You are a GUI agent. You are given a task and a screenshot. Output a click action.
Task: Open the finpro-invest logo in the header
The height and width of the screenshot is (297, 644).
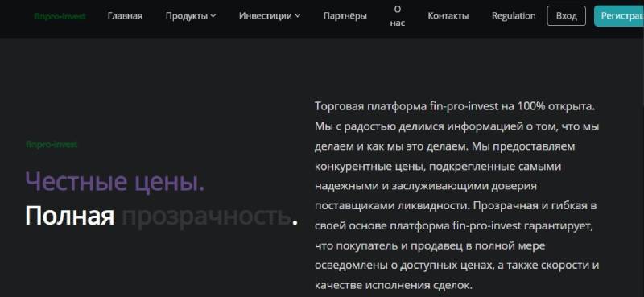tap(60, 16)
